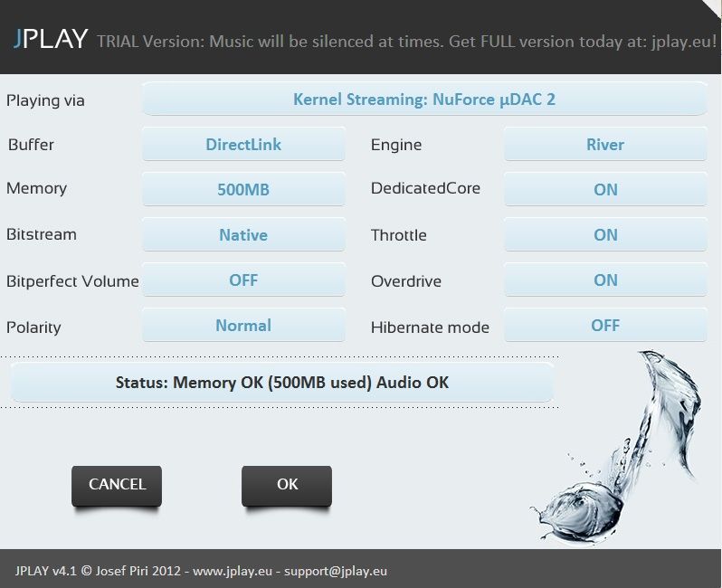Change the Playing via Kernel Streaming device
Image resolution: width=722 pixels, height=588 pixels.
[424, 99]
